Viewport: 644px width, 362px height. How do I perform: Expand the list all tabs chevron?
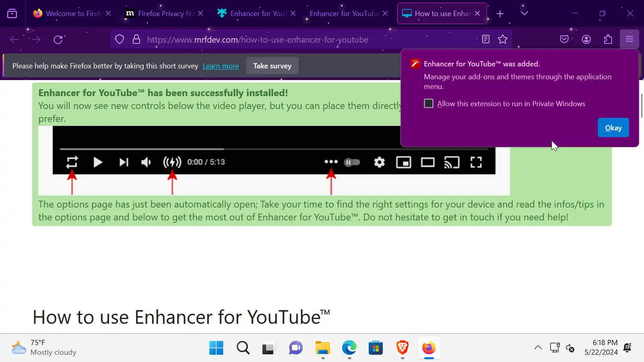pos(524,13)
